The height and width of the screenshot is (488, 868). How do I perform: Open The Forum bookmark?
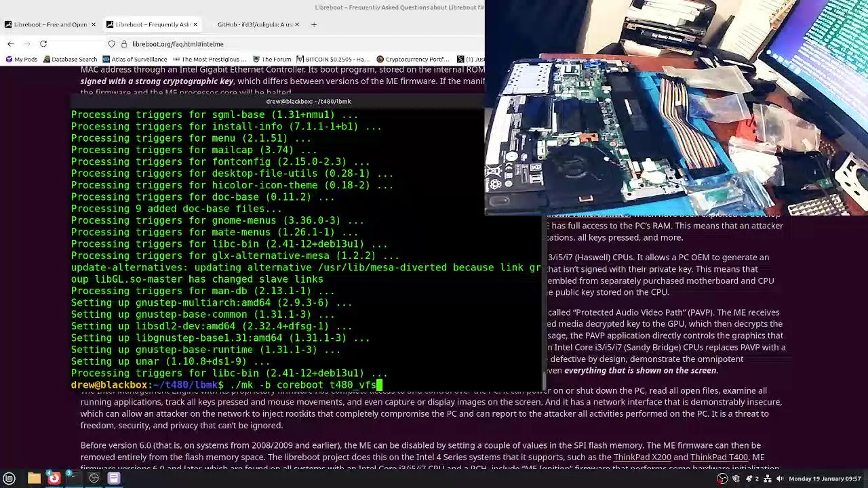click(x=272, y=59)
